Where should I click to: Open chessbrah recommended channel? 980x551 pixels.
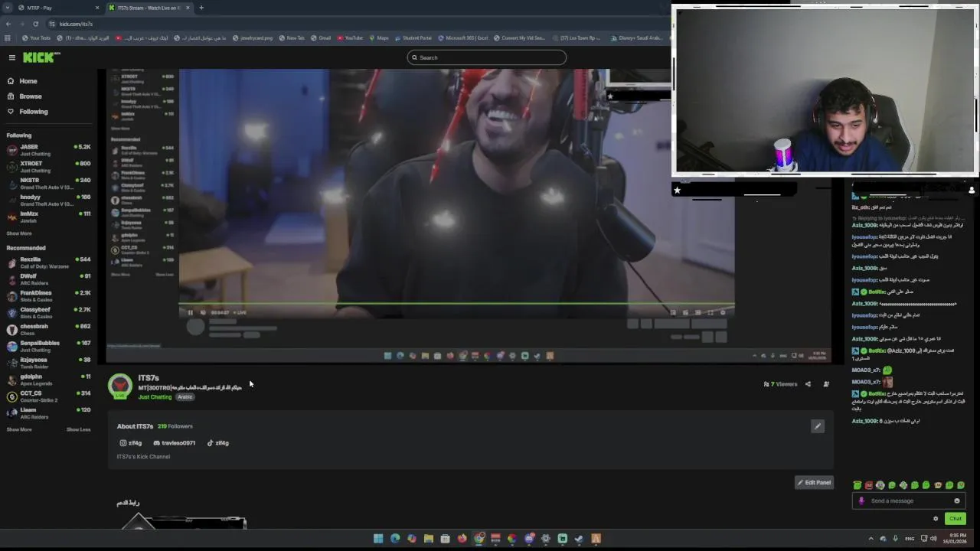coord(49,329)
